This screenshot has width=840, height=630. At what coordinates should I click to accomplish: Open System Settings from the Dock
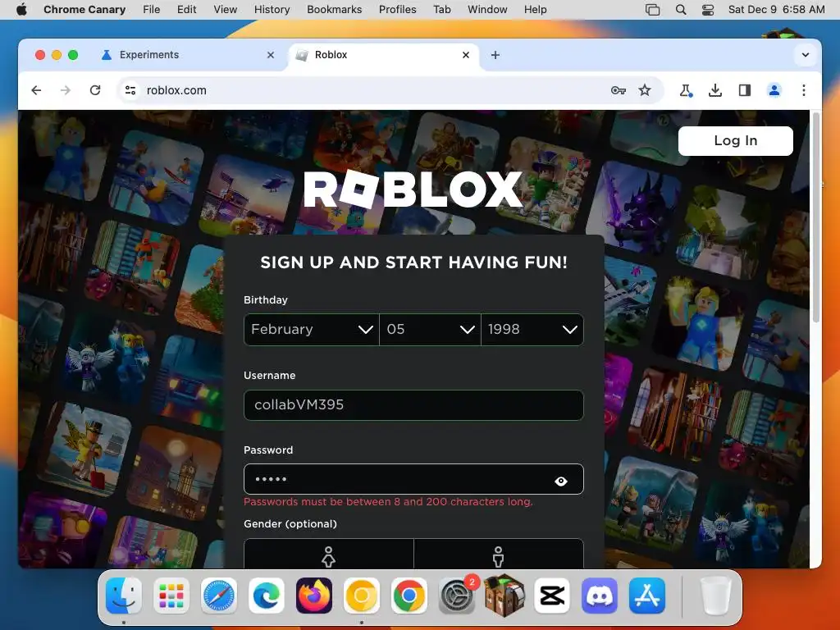click(456, 596)
